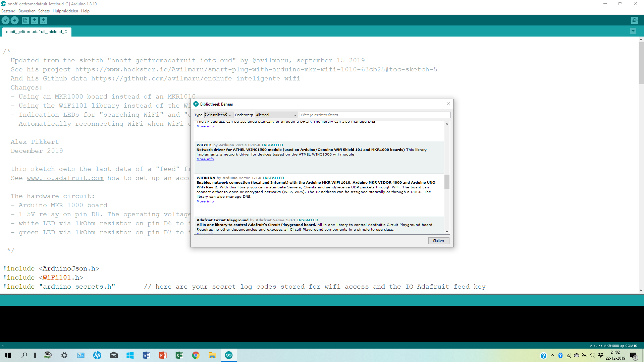Open the Hulpmiddelen menu
The width and height of the screenshot is (644, 362).
point(65,11)
